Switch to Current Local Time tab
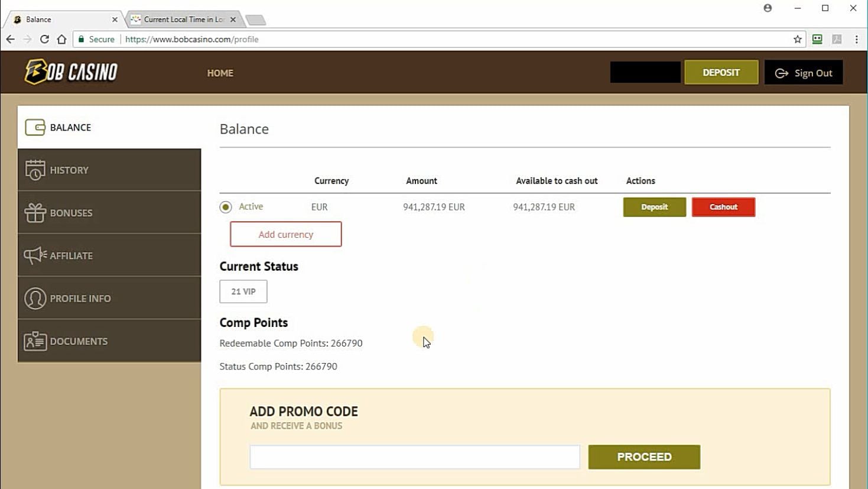Viewport: 868px width, 489px height. (x=184, y=20)
